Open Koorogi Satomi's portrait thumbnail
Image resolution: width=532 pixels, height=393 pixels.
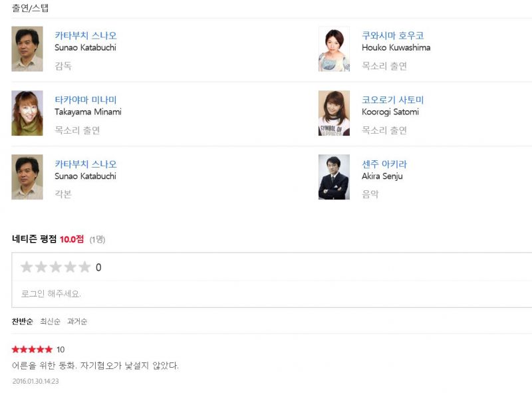334,113
